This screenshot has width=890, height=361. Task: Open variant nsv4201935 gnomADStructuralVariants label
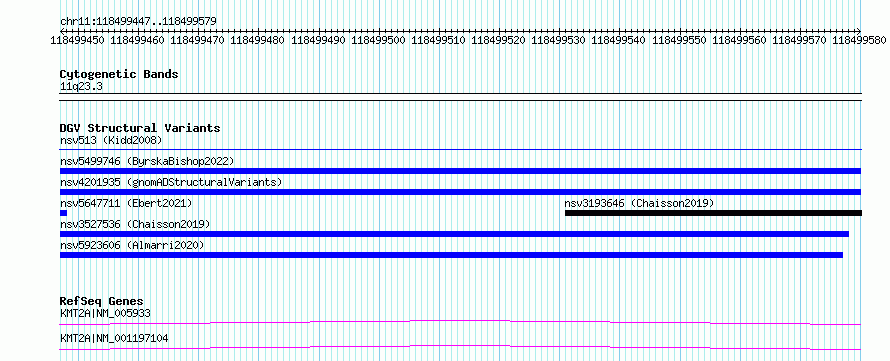[171, 182]
